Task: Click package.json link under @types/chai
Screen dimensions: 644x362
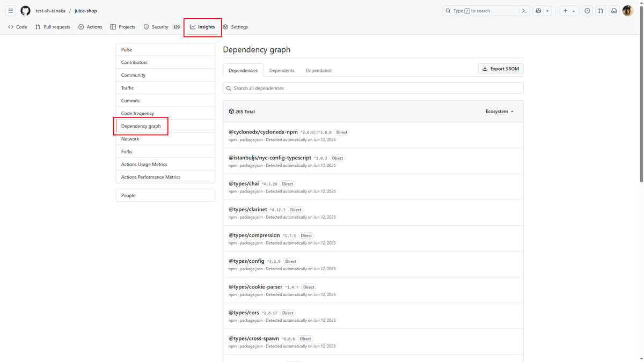Action: click(251, 191)
